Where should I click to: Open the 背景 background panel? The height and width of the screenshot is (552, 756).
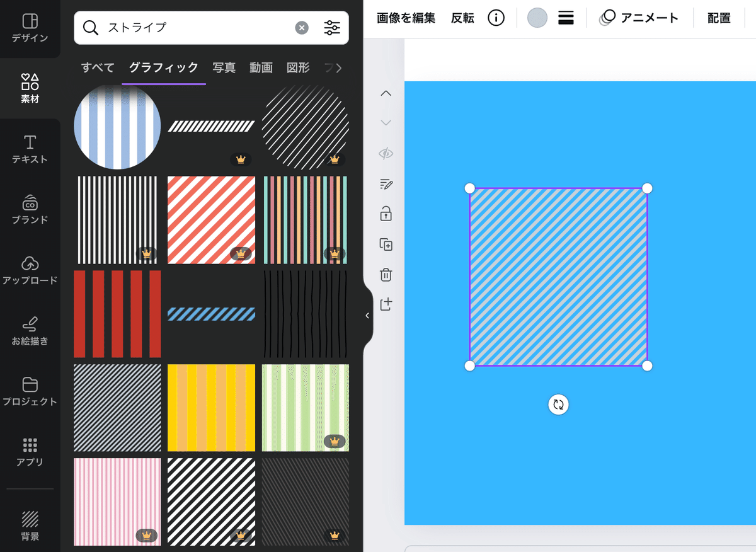pyautogui.click(x=30, y=526)
